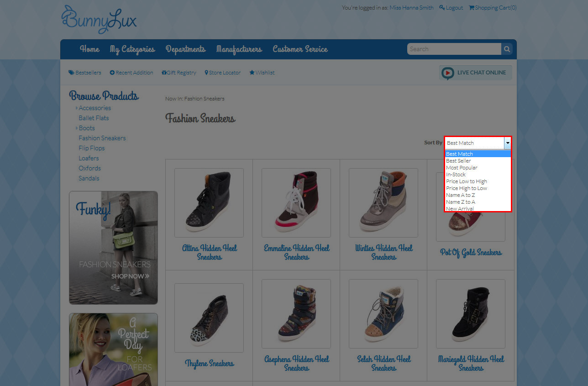Viewport: 588px width, 386px height.
Task: Sort by Name Z to A
Action: click(478, 202)
